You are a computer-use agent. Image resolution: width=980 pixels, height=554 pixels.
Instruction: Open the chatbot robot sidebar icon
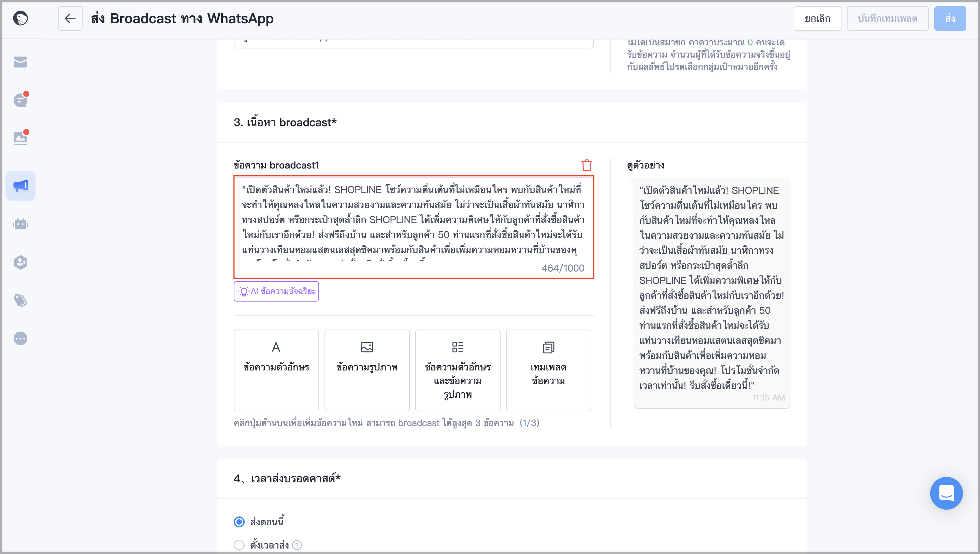[x=20, y=224]
